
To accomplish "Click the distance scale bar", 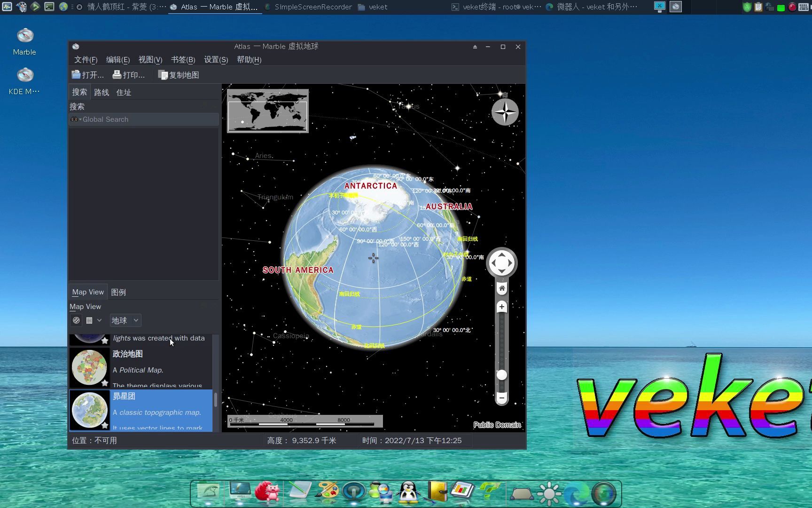I will click(x=305, y=421).
